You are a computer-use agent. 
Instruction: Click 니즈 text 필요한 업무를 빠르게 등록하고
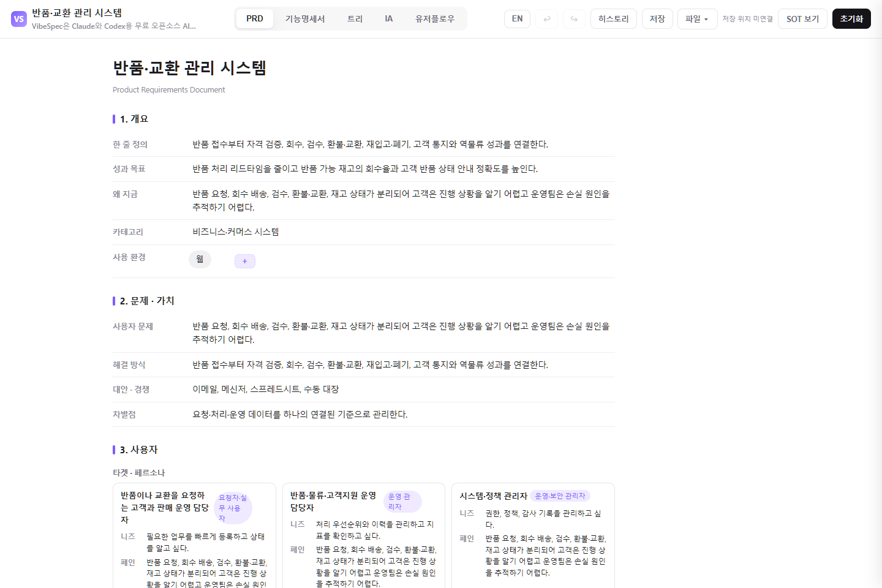206,542
